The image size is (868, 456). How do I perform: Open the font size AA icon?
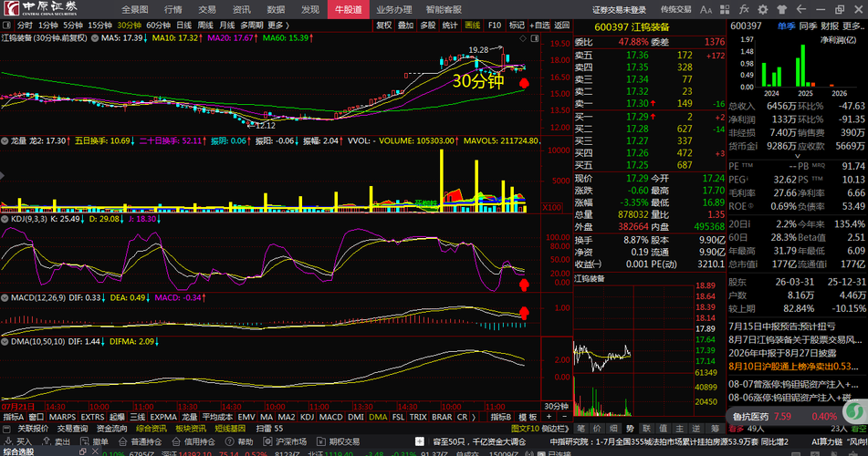click(x=706, y=9)
